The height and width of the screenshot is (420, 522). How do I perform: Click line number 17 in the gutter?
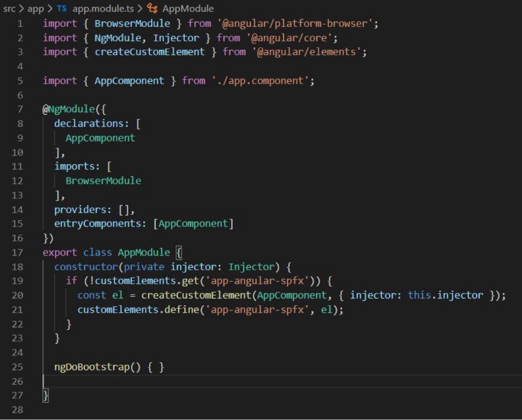coord(17,252)
